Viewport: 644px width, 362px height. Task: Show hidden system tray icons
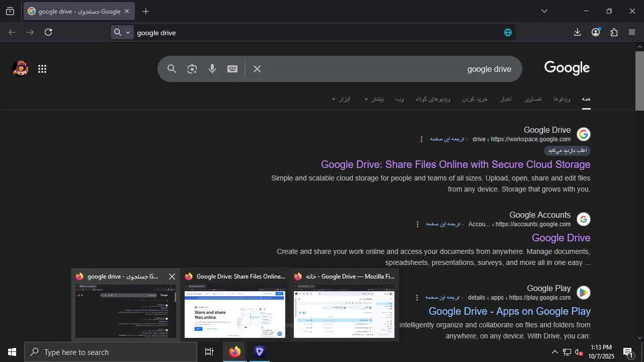554,352
